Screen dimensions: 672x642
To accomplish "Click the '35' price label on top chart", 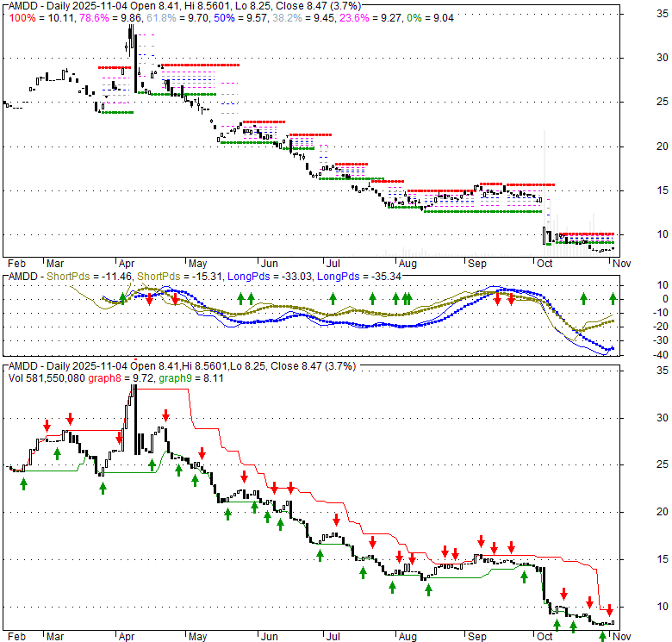I will [663, 14].
